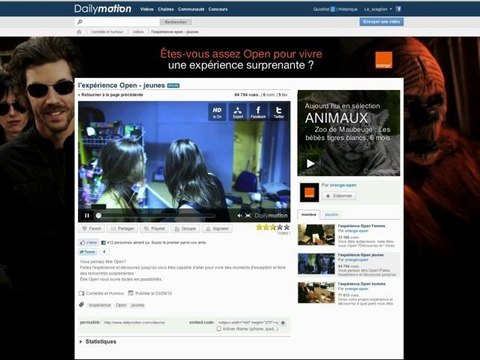Viewport: 480px width, 360px height.
Task: Click the Dailymotion watermark in player bar
Action: pyautogui.click(x=271, y=216)
